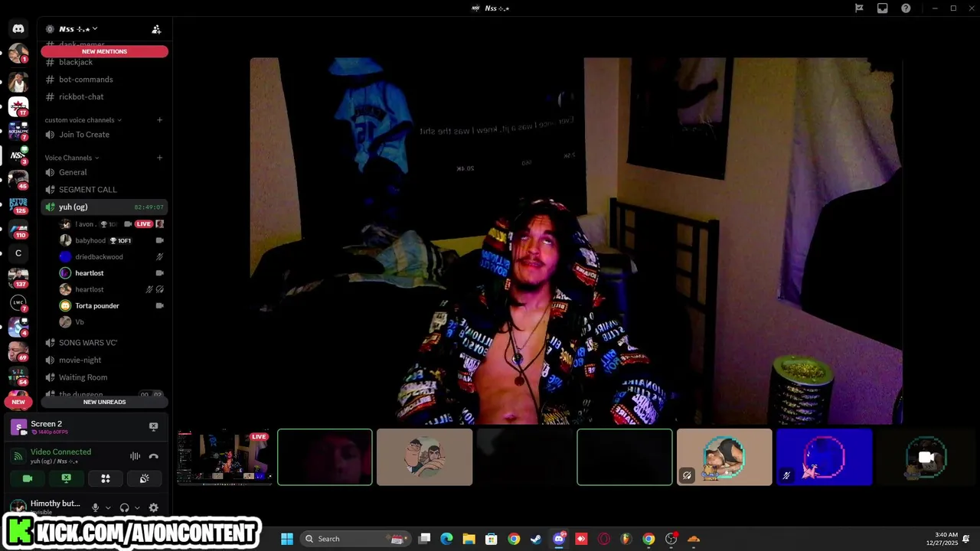Open the server with 17 notification badge

tap(18, 106)
